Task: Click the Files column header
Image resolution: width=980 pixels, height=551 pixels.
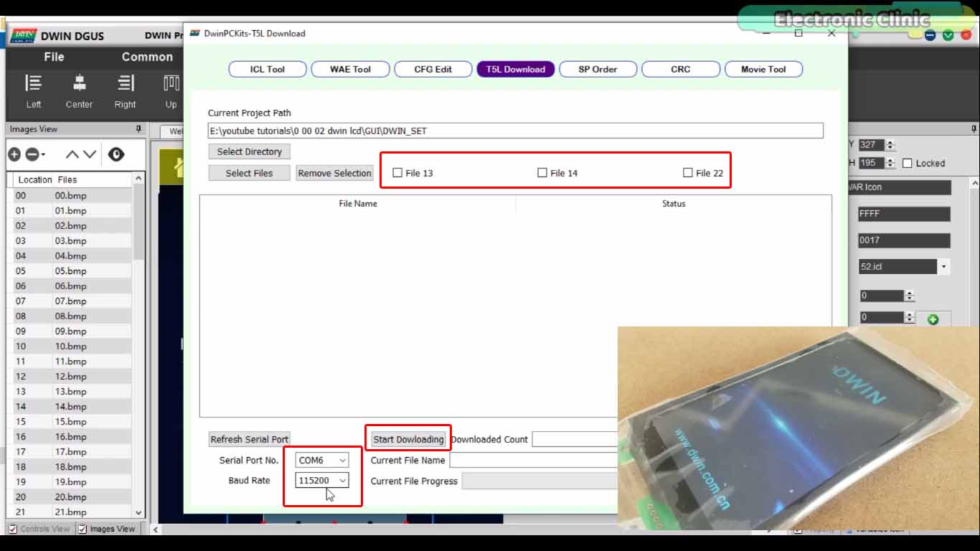Action: [x=67, y=179]
